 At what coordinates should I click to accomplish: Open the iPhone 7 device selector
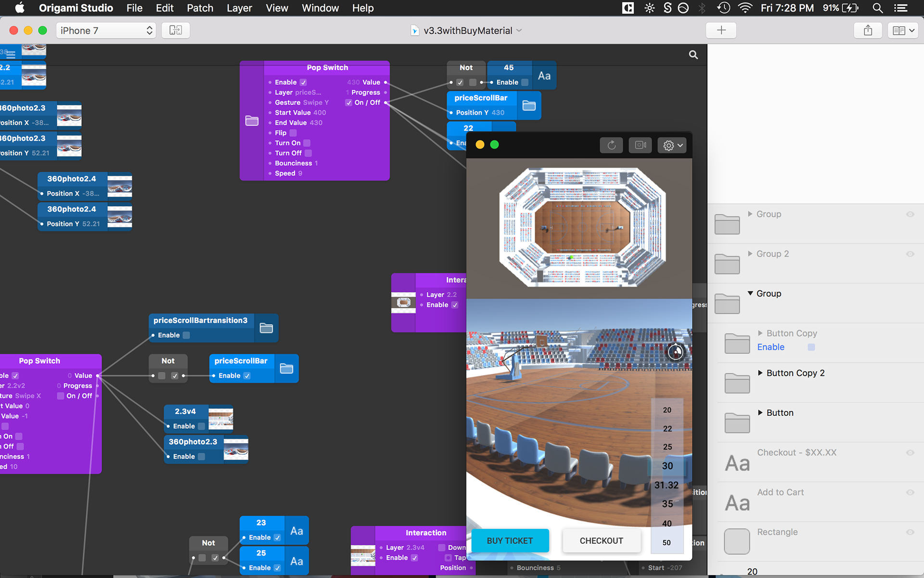click(106, 30)
